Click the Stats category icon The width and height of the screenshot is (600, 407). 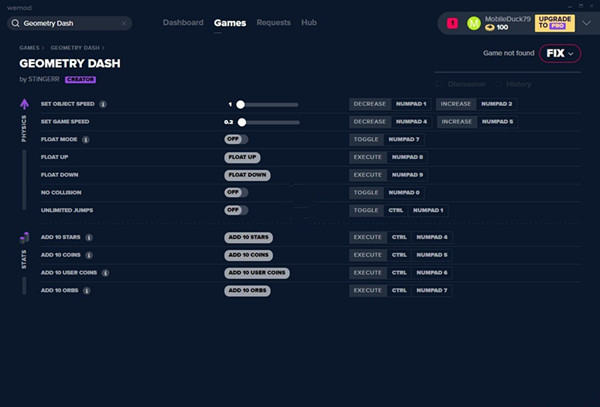point(24,238)
